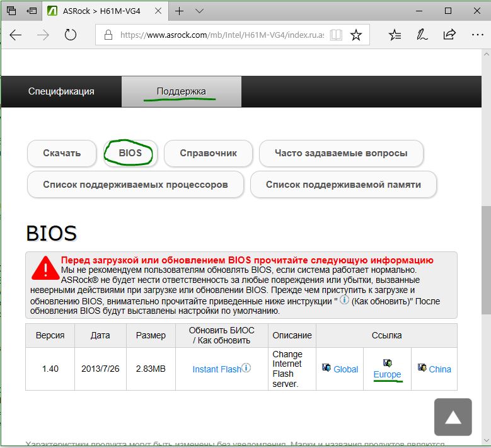Image resolution: width=491 pixels, height=448 pixels.
Task: Open a new tab with plus icon
Action: 179,11
